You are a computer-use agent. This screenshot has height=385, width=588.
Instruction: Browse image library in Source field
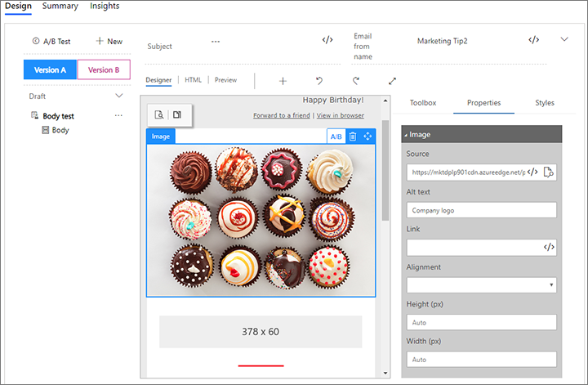point(549,172)
